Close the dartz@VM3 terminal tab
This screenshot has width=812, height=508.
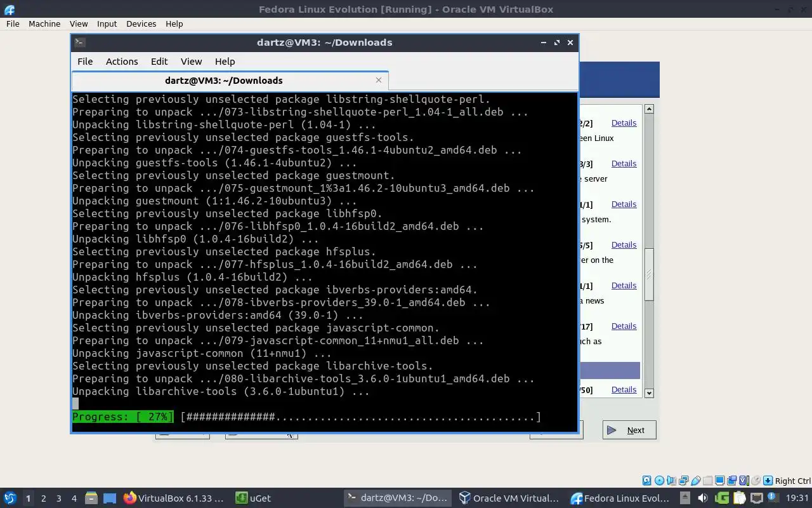[379, 80]
